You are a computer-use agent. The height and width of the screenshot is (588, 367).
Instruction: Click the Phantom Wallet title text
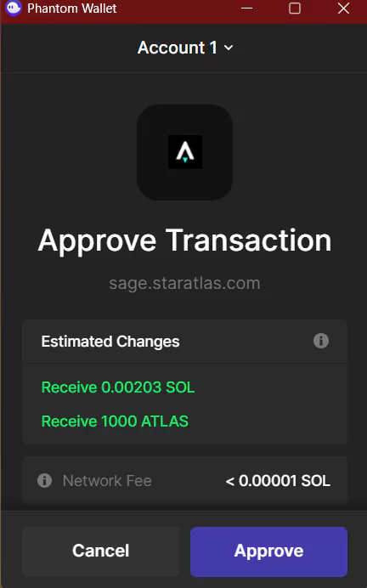click(72, 8)
